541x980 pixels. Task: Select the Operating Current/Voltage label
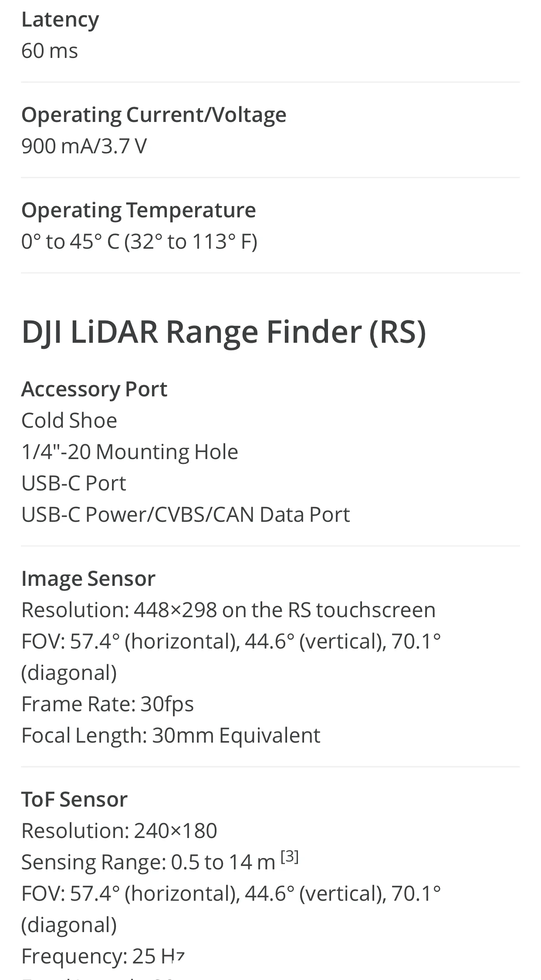pyautogui.click(x=154, y=115)
